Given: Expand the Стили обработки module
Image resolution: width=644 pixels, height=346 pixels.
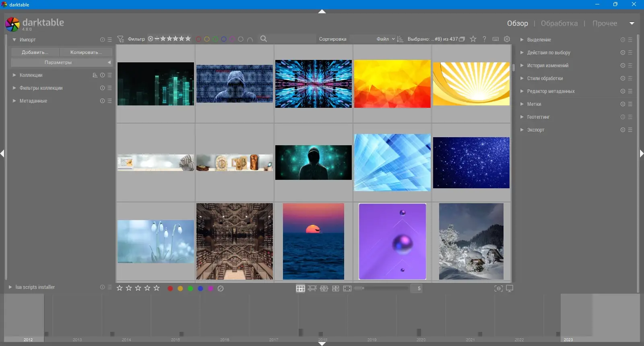Looking at the screenshot, I should point(522,78).
